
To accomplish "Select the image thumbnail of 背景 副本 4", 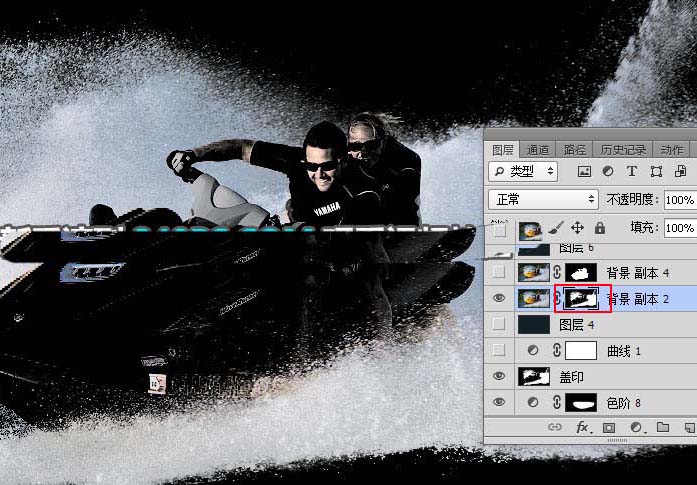I will click(534, 272).
